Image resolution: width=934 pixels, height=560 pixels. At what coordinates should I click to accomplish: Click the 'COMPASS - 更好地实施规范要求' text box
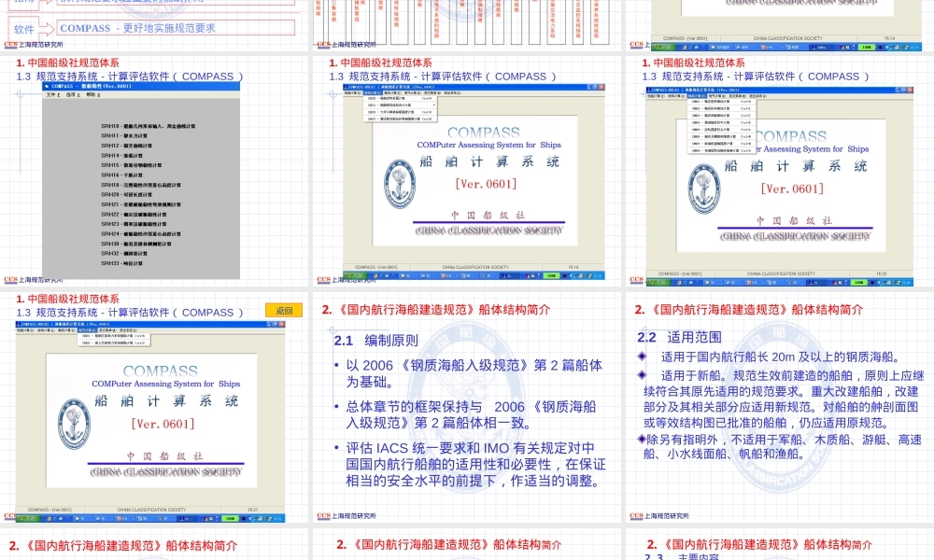coord(176,28)
